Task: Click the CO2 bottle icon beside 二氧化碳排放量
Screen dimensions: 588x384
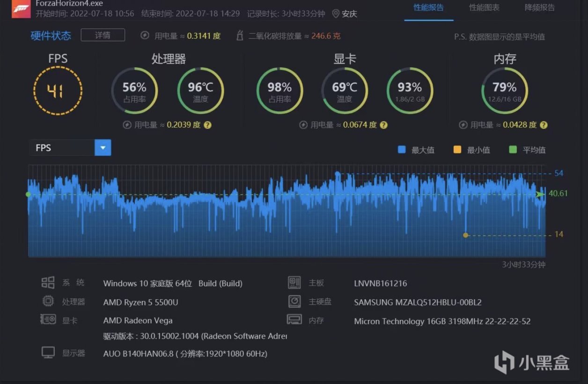Action: pyautogui.click(x=240, y=35)
